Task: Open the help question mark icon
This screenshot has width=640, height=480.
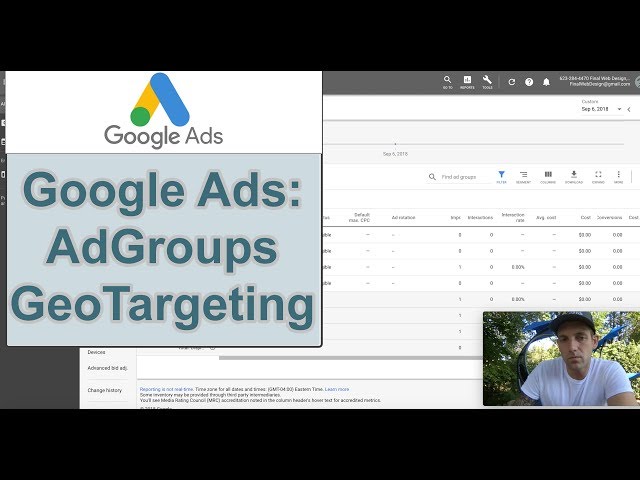Action: tap(529, 82)
